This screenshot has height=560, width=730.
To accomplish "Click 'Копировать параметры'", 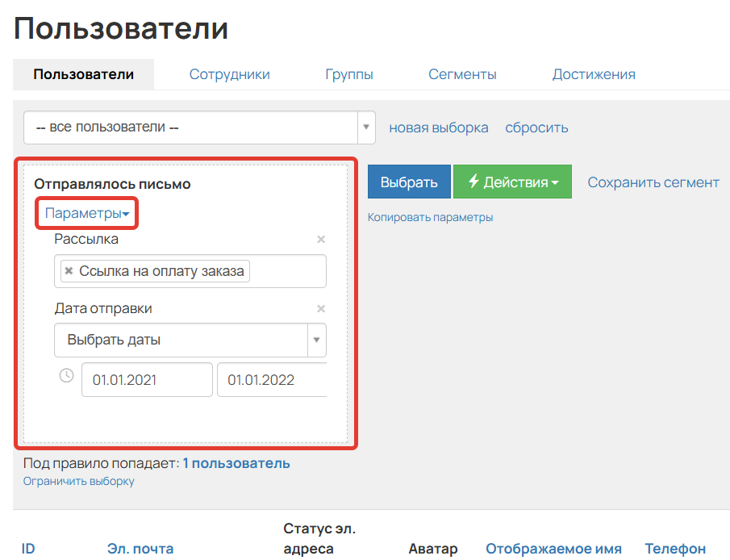I will tap(428, 216).
